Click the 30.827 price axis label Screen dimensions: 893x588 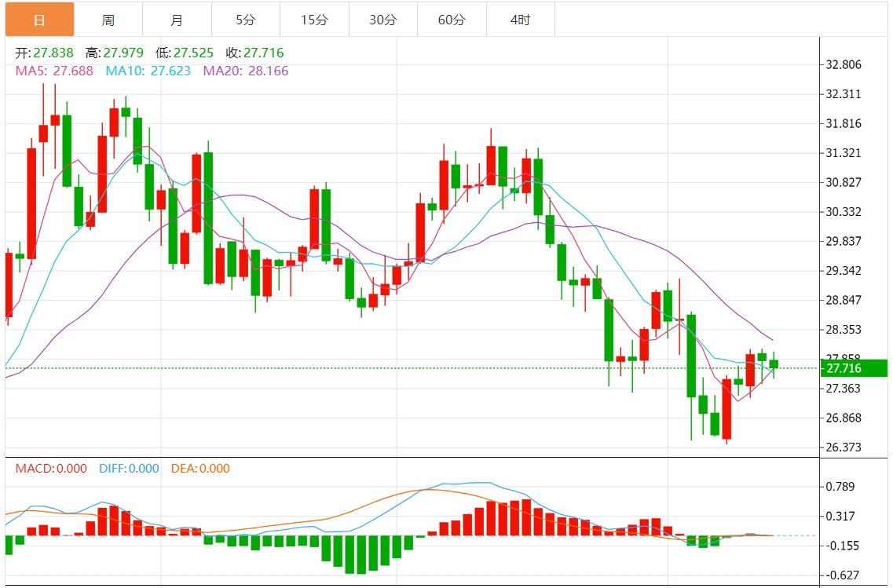(844, 182)
